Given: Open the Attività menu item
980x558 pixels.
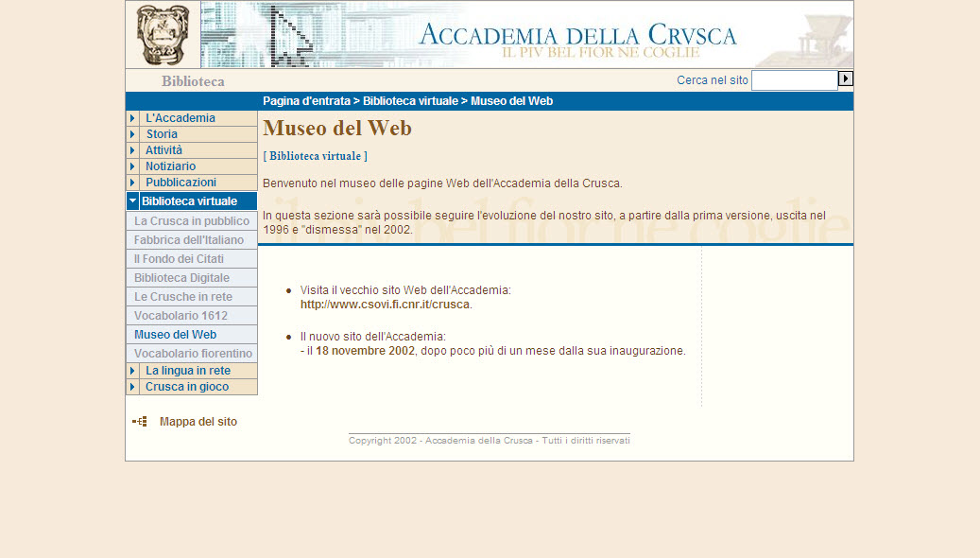Looking at the screenshot, I should [163, 150].
